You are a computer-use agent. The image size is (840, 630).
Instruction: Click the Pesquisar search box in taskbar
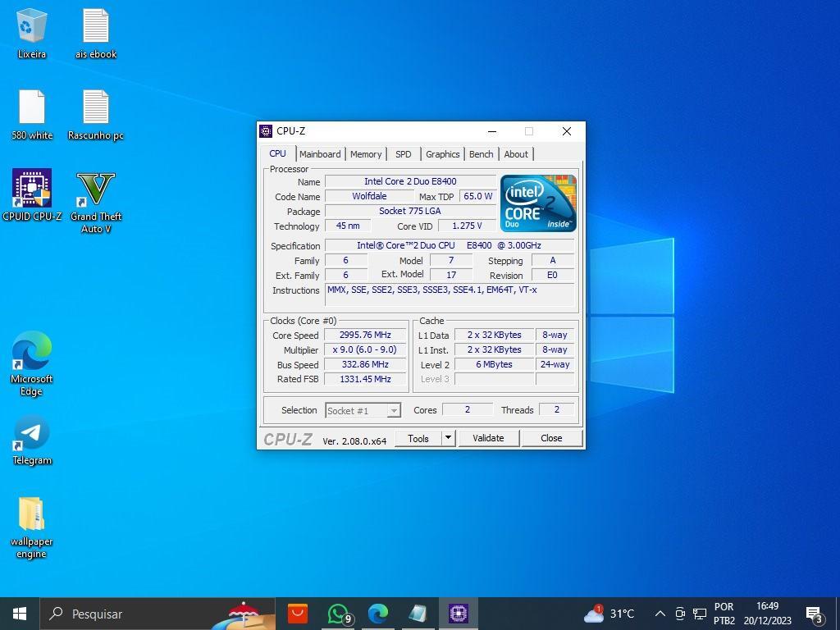pos(157,614)
